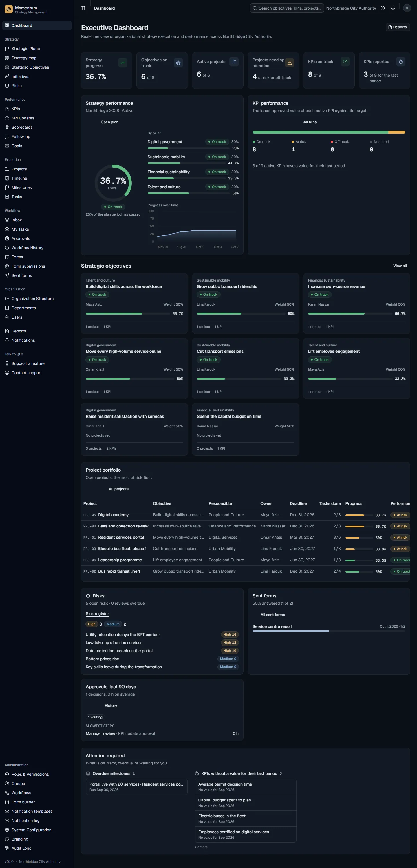Select Utility relocation delays the BRT corridor risk
Screen dimensions: 417x868
pyautogui.click(x=162, y=635)
